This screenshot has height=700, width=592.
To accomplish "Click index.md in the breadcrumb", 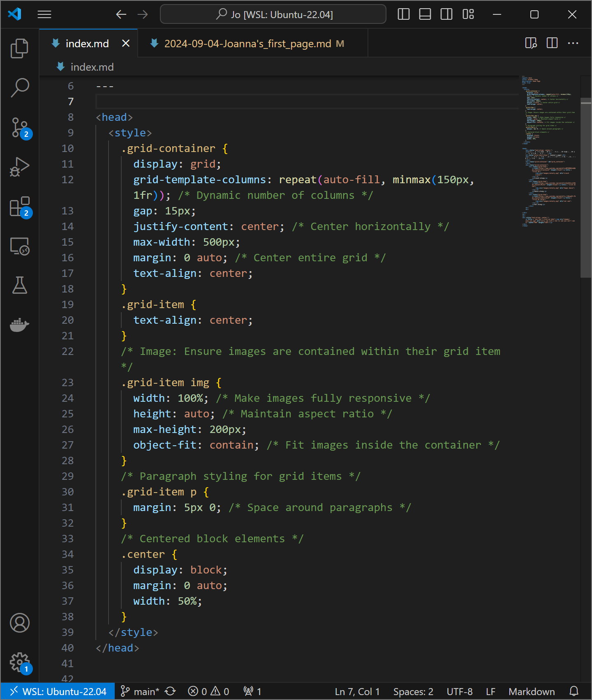I will coord(92,67).
